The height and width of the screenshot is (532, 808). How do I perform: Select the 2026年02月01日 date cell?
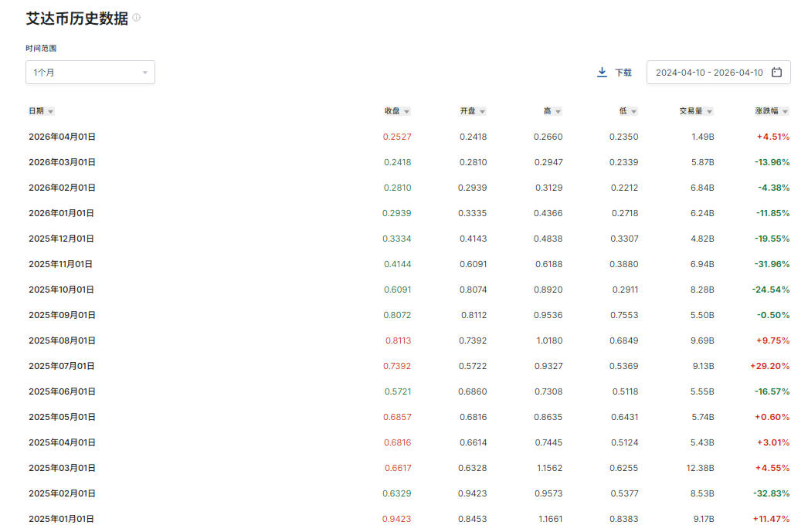[62, 188]
